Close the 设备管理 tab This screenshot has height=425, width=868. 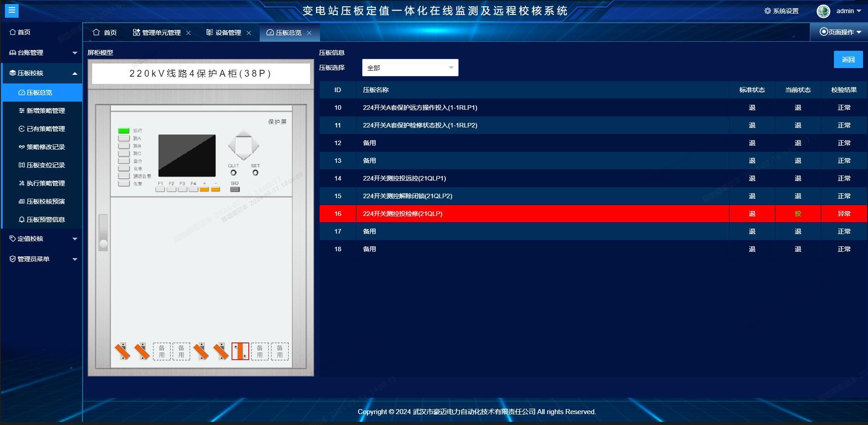[249, 33]
